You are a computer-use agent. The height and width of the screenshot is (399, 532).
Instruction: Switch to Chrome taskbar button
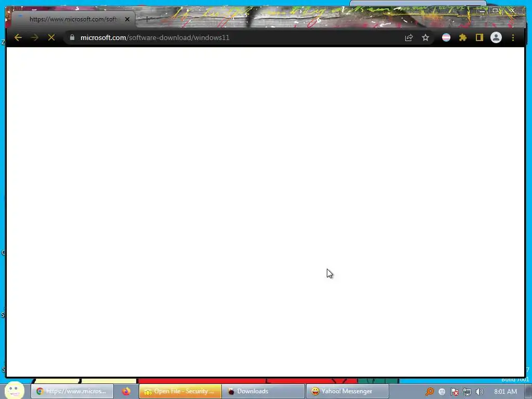72,391
